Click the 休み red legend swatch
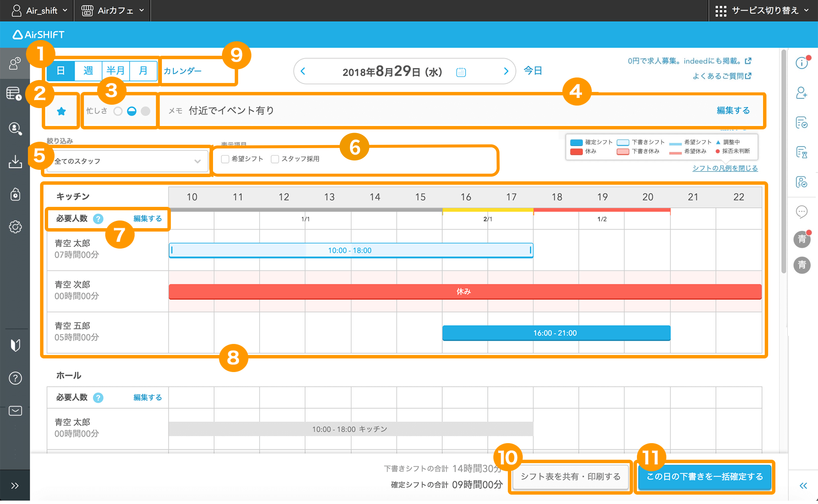 [576, 152]
